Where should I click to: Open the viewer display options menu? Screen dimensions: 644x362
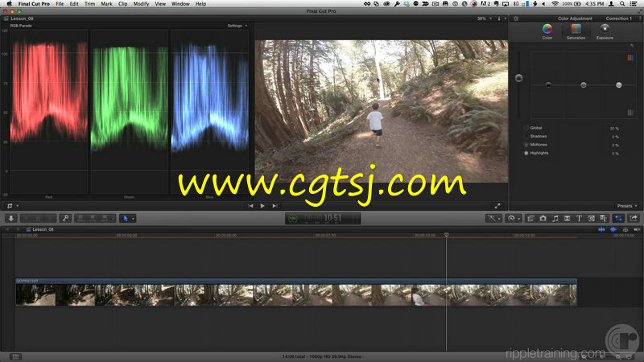502,19
